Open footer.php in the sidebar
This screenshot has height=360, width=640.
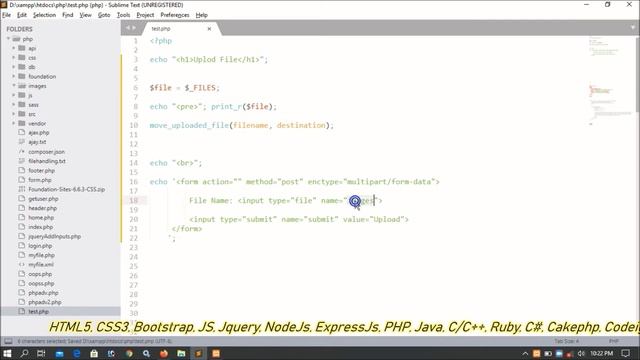[x=41, y=171]
